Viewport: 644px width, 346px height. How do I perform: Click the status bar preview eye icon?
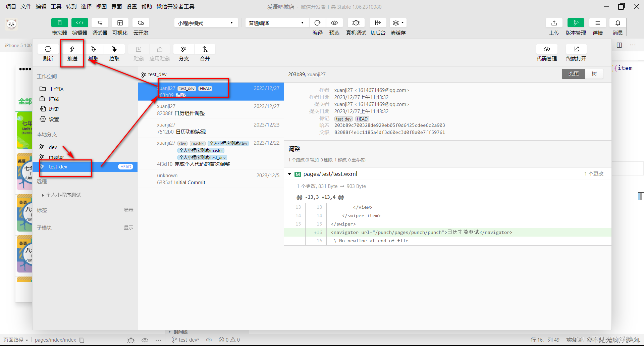pos(145,340)
